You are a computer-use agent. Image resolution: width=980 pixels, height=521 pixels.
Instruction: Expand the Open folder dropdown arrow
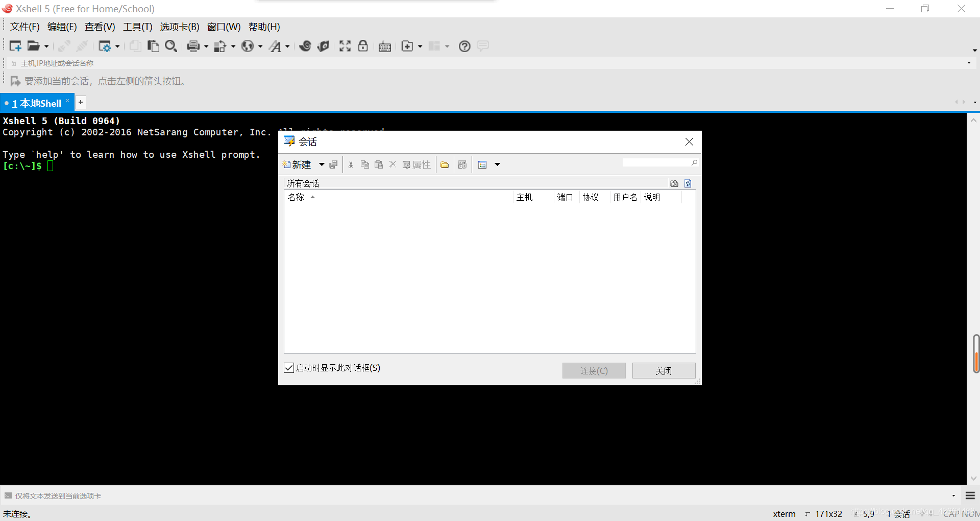pyautogui.click(x=46, y=46)
